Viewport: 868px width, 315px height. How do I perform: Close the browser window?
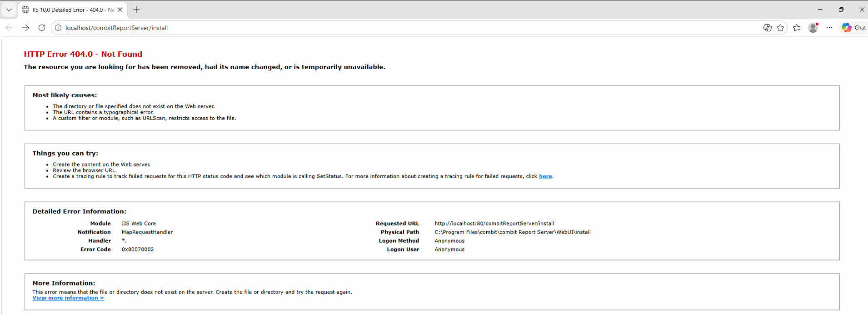(x=862, y=10)
